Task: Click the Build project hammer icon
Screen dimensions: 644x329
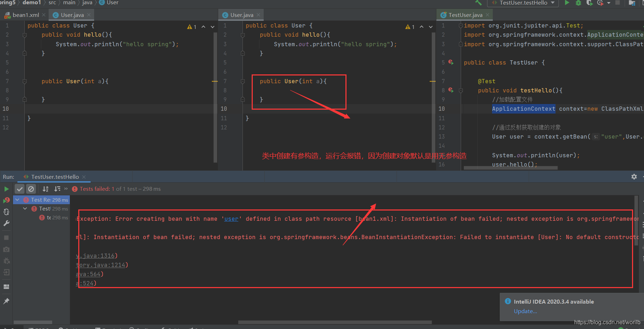Action: coord(478,2)
